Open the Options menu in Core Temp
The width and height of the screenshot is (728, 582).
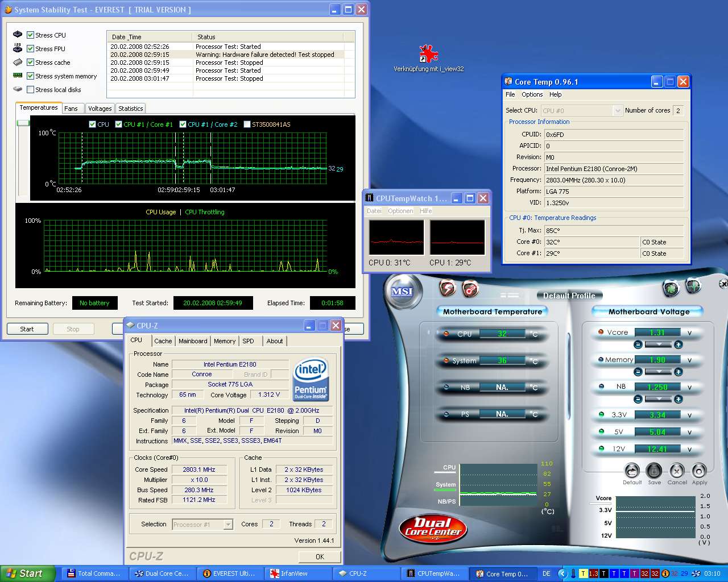532,94
